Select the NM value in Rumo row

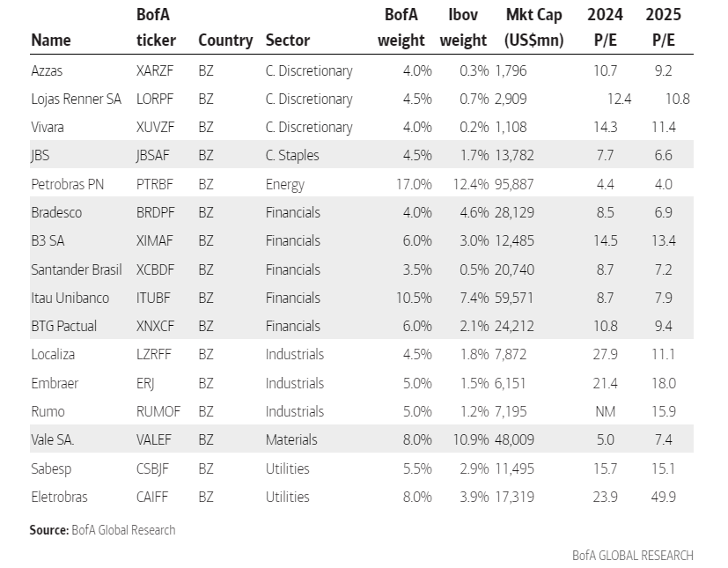[607, 411]
